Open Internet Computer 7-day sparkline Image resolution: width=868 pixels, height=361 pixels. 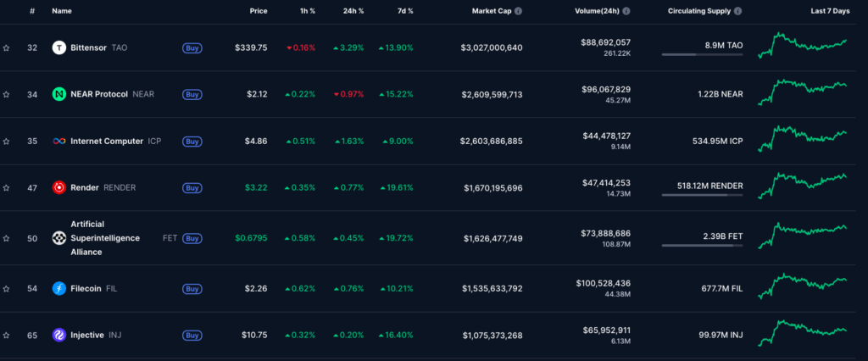tap(803, 139)
